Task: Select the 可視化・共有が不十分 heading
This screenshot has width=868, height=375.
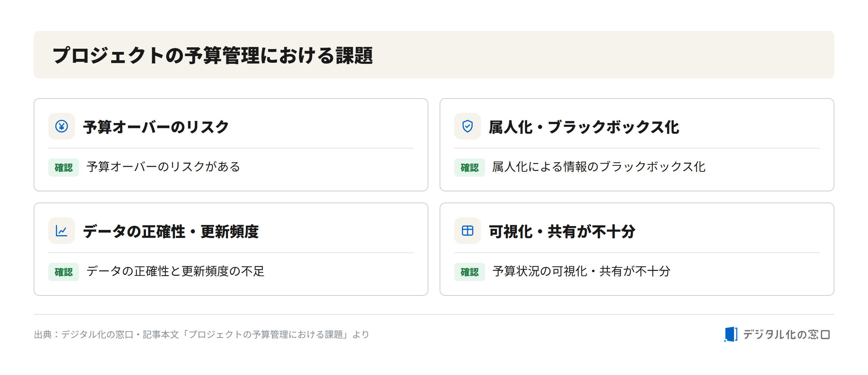Action: [x=562, y=231]
